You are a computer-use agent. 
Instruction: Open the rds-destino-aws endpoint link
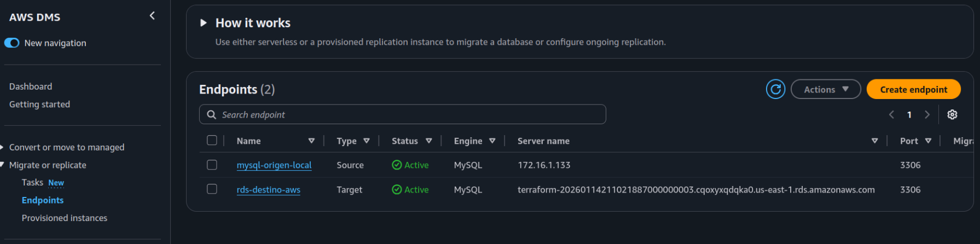[x=268, y=190]
